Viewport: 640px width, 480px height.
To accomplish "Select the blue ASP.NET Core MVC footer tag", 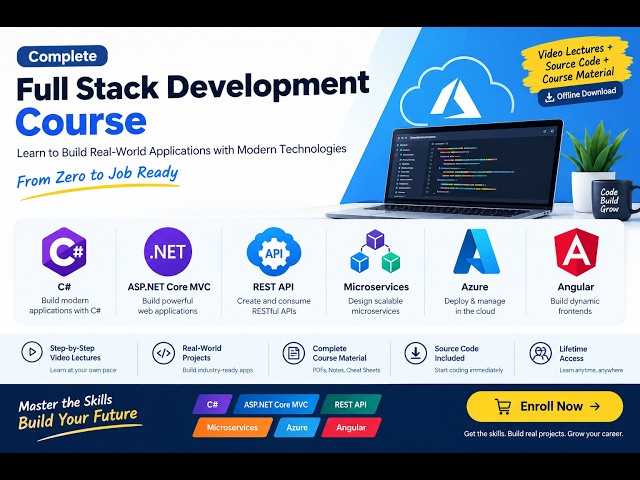I will point(276,404).
